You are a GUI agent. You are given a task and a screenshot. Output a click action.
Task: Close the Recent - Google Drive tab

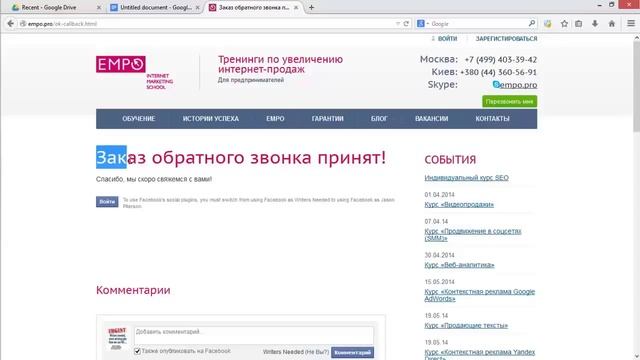[99, 7]
